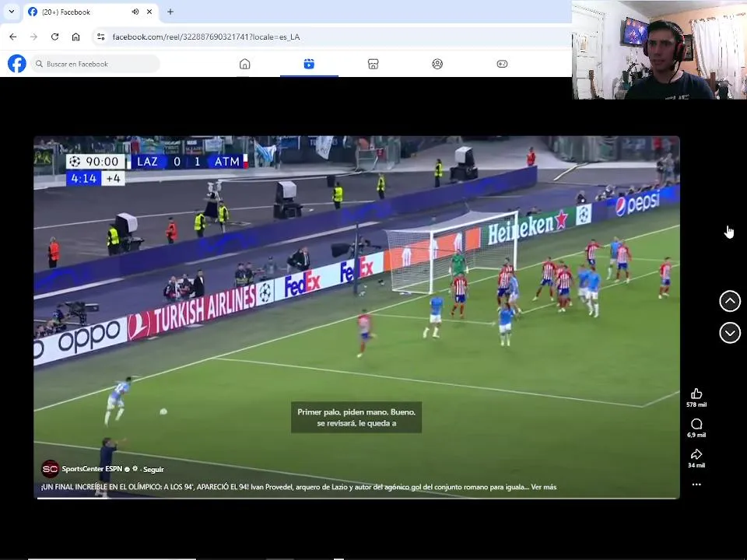The width and height of the screenshot is (747, 560).
Task: Open the Gaming controller icon
Action: tap(502, 64)
